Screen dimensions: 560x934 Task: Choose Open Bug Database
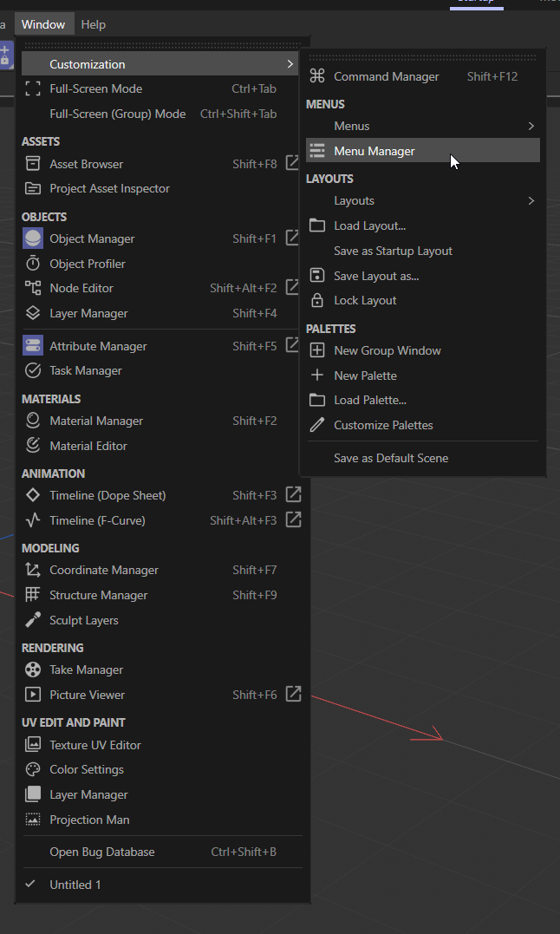tap(163, 852)
